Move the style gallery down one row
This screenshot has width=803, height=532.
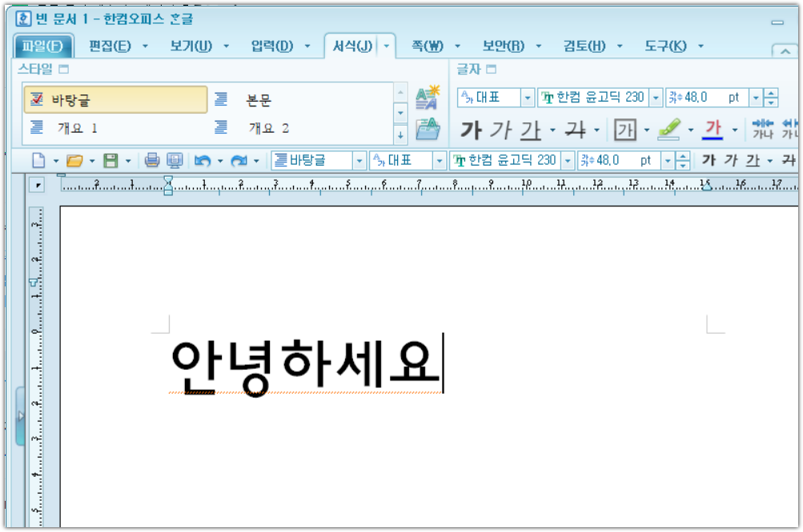click(x=400, y=113)
